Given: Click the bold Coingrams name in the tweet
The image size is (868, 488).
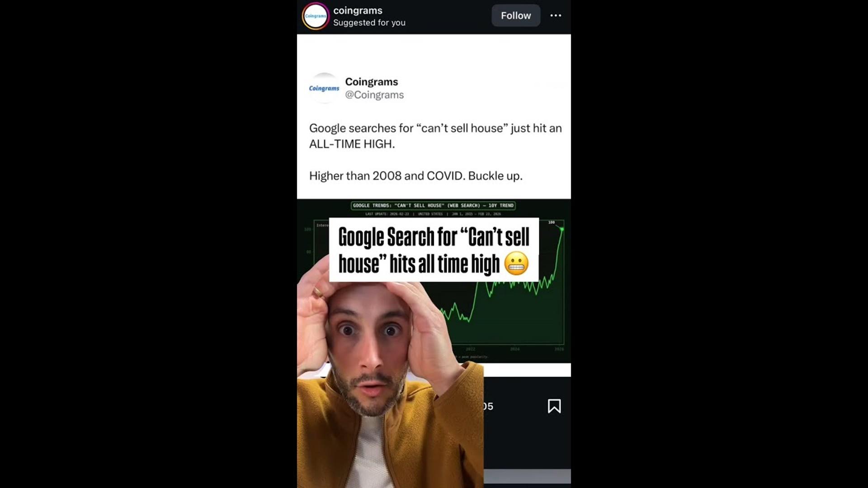Looking at the screenshot, I should click(x=372, y=82).
